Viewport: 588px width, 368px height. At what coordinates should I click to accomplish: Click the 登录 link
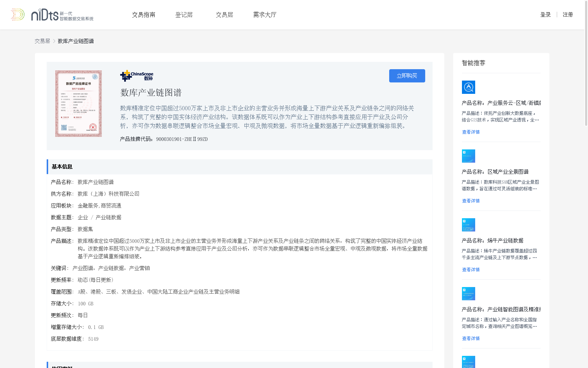[x=545, y=15]
